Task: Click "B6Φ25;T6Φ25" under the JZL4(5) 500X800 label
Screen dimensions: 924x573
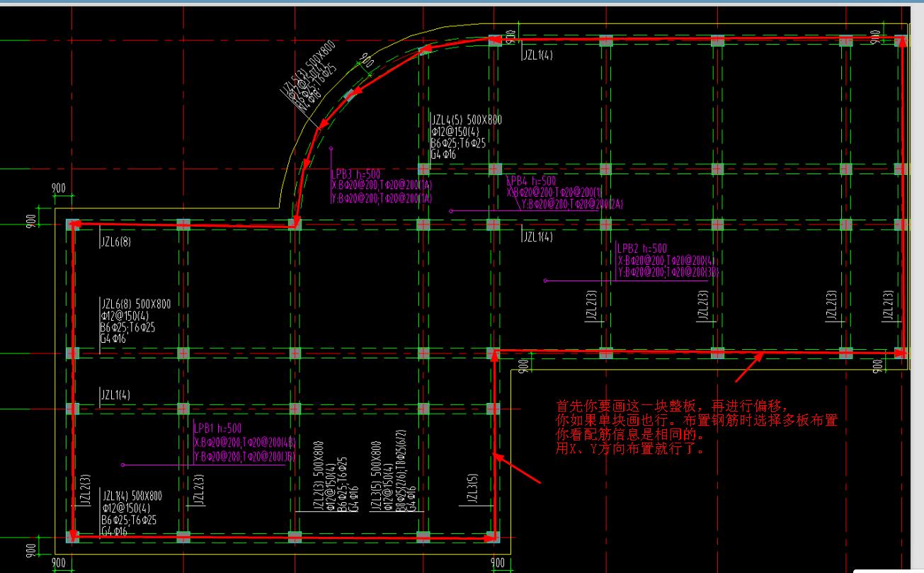Action: pyautogui.click(x=458, y=143)
